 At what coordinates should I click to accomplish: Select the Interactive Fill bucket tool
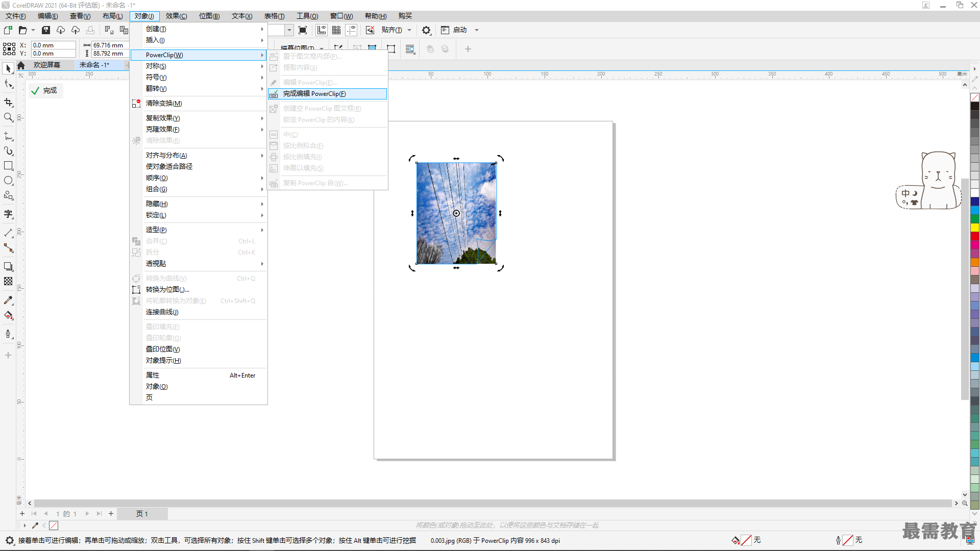pos(8,315)
